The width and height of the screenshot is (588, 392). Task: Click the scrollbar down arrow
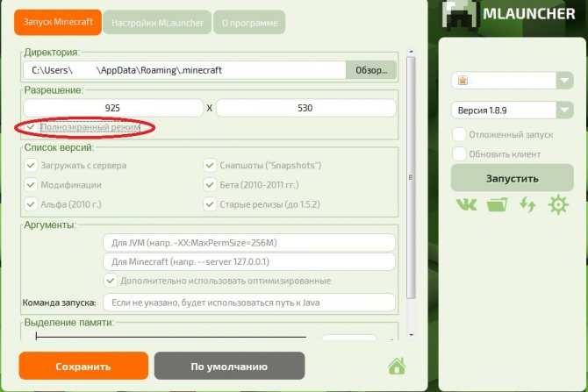pos(411,335)
